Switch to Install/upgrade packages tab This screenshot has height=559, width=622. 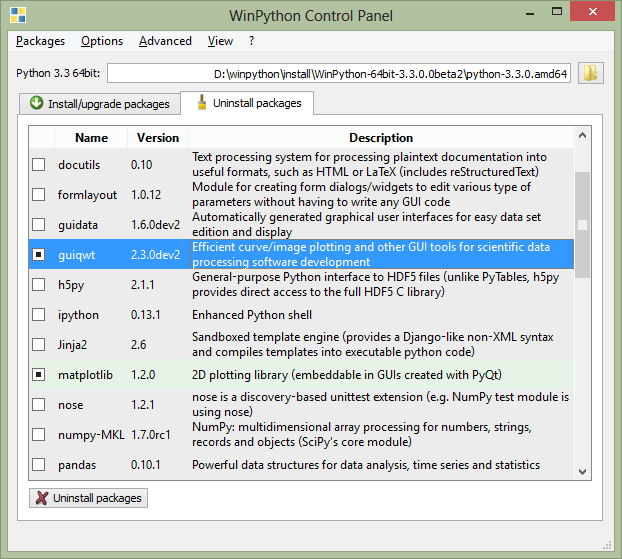[x=100, y=104]
